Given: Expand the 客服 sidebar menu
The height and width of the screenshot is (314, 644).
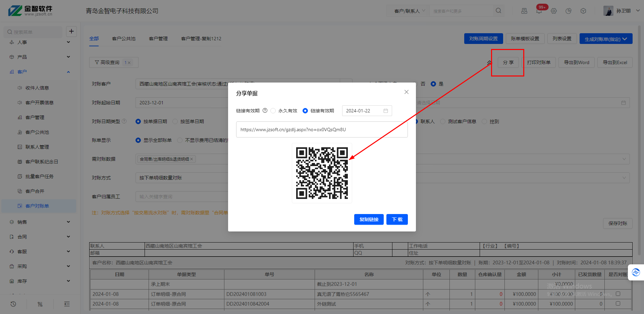Looking at the screenshot, I should click(x=40, y=252).
